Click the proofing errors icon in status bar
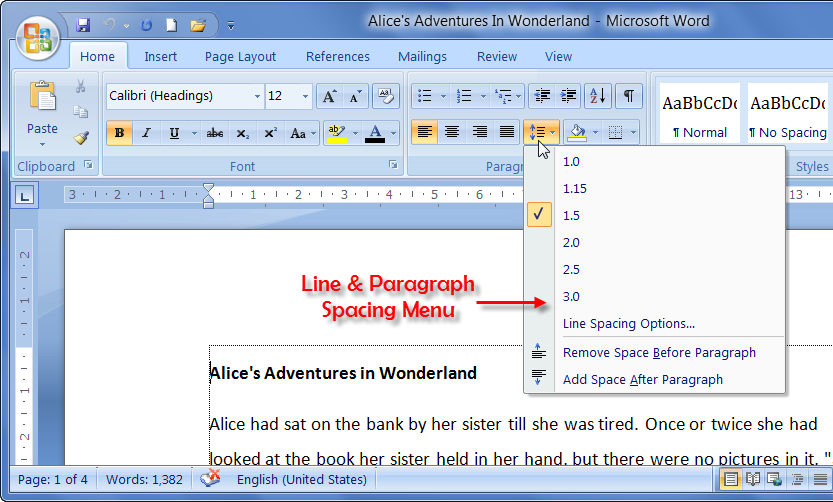833x502 pixels. [210, 479]
